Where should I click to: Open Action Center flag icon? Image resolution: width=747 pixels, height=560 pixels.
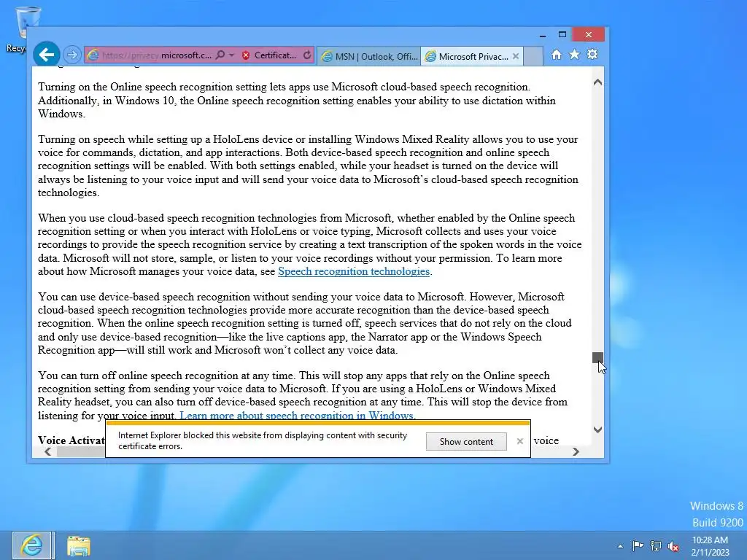click(638, 545)
